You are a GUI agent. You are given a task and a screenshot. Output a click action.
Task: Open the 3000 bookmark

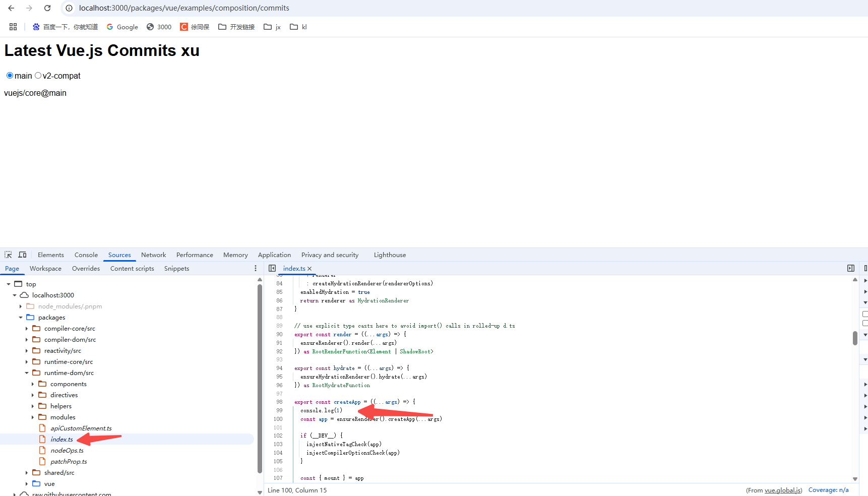159,27
